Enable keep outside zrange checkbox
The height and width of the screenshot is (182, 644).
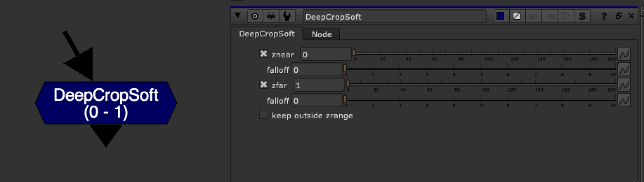coord(264,115)
